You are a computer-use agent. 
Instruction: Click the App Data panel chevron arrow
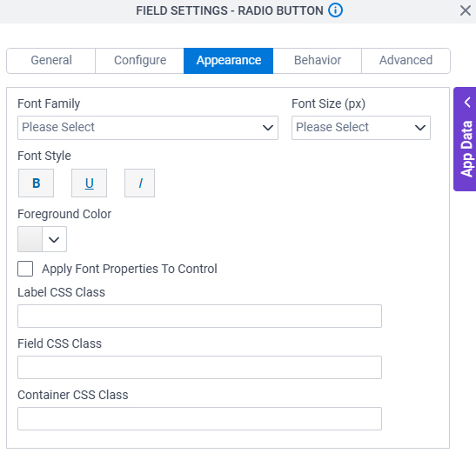click(x=467, y=103)
